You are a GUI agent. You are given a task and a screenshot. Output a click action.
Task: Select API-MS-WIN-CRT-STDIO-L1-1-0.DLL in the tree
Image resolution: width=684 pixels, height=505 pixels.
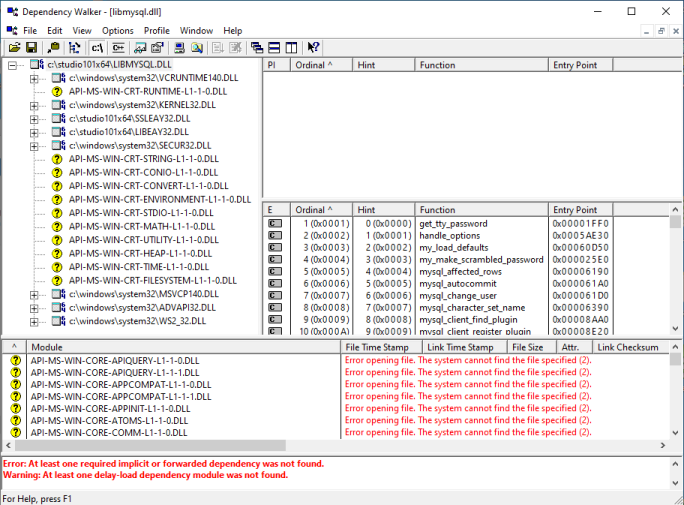141,213
